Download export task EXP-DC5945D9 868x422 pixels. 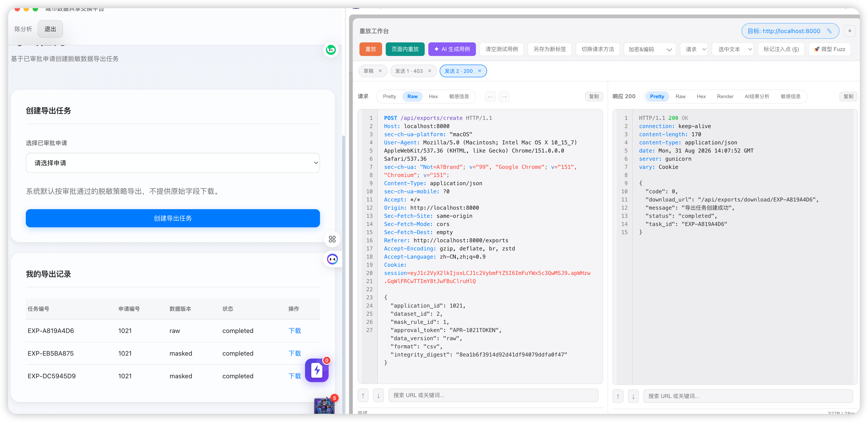294,376
